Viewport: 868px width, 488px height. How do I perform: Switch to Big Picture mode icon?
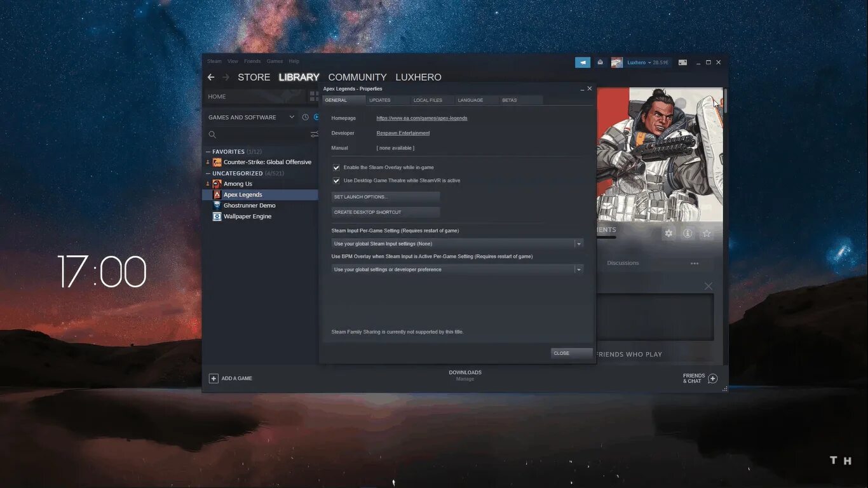[682, 62]
